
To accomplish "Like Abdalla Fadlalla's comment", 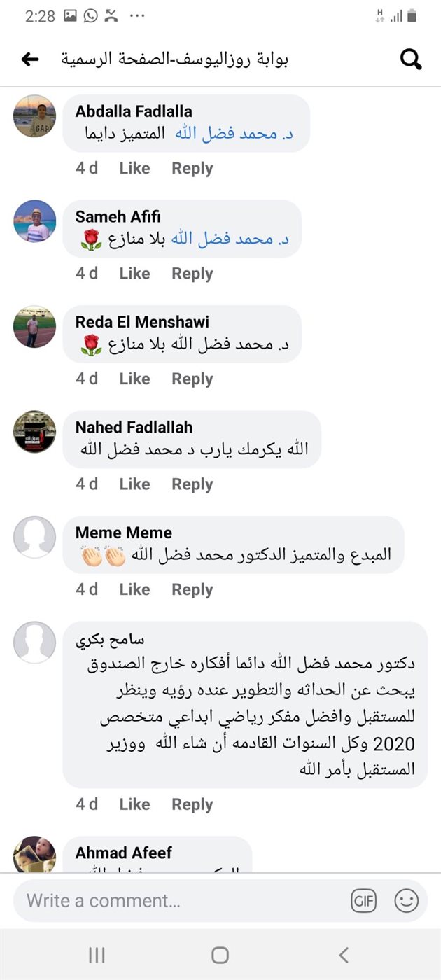I will (x=134, y=169).
